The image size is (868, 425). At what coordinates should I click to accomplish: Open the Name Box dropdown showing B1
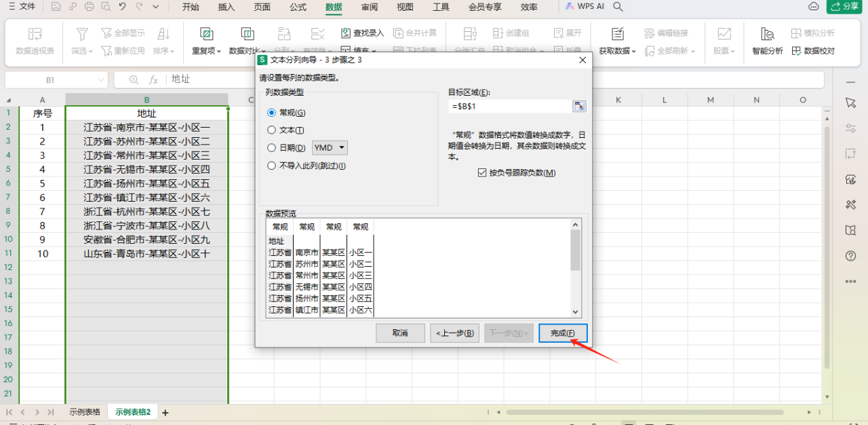click(100, 79)
